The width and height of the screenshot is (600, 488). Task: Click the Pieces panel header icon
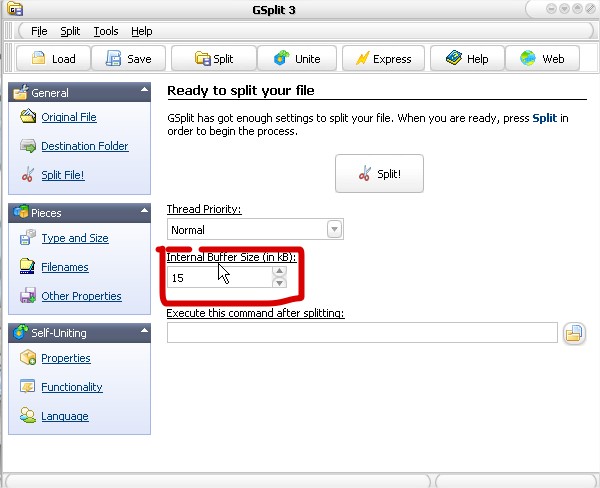tap(21, 212)
